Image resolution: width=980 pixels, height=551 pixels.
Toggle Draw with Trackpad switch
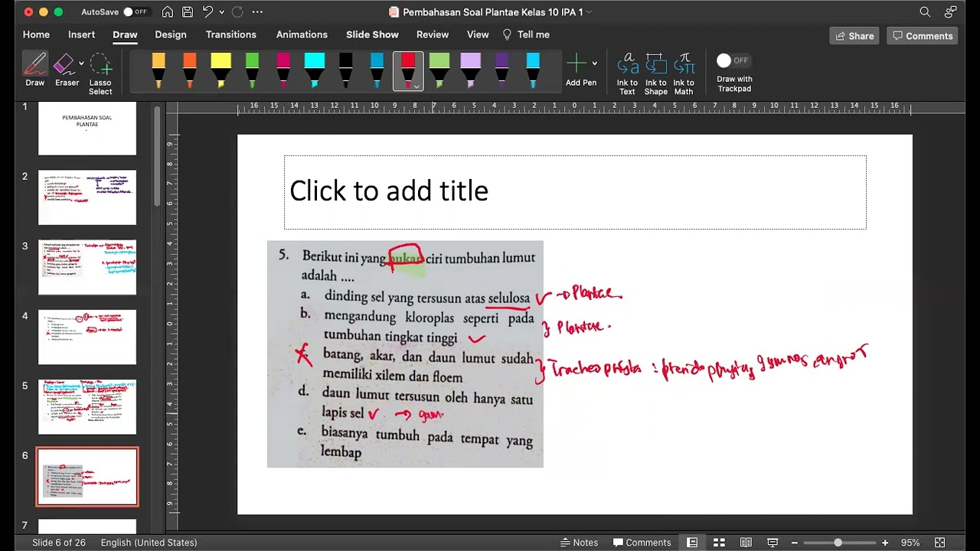click(x=733, y=60)
